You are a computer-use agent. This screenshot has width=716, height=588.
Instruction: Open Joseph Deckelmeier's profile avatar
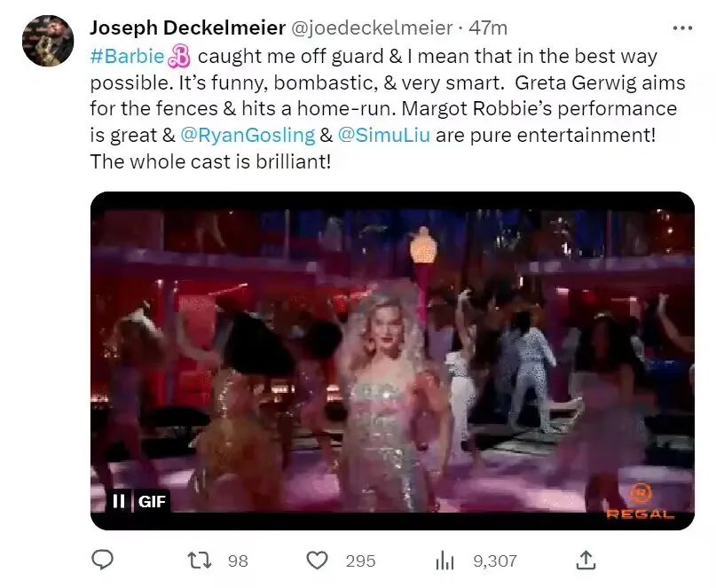(48, 41)
